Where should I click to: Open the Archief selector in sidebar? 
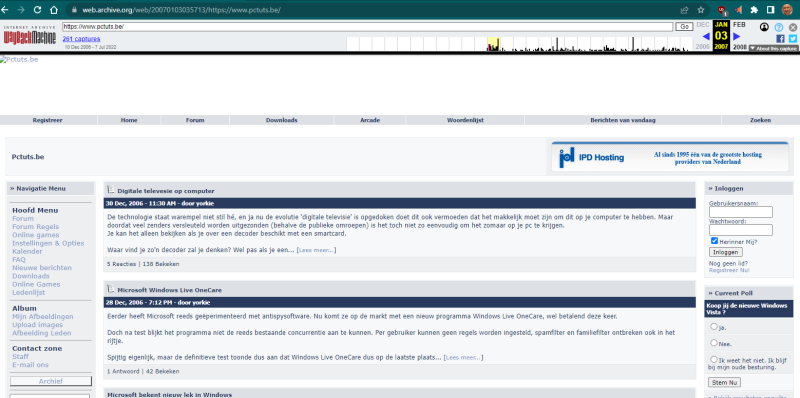pos(51,381)
